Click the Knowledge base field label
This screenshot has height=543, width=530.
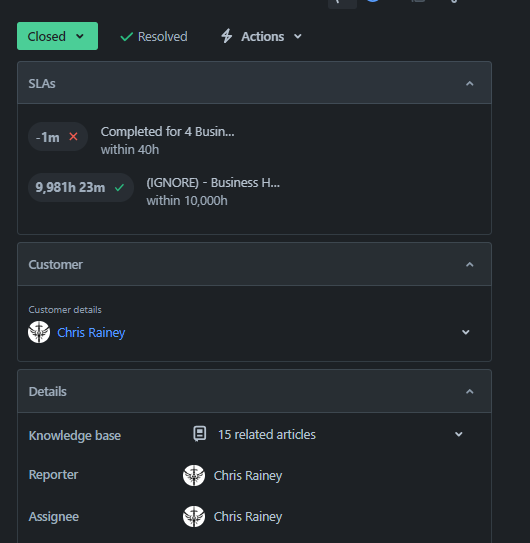(x=75, y=436)
